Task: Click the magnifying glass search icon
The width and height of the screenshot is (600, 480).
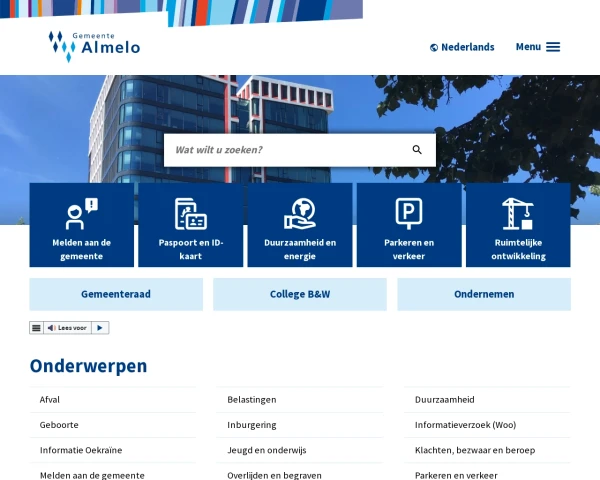Action: point(417,150)
